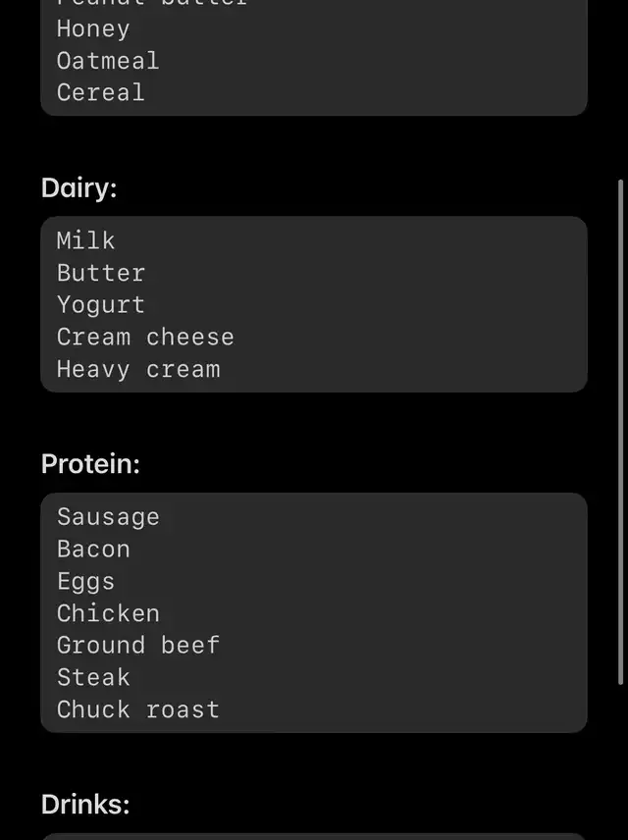Tap the partially visible Peanut butter line
628x840 pixels.
(x=152, y=3)
